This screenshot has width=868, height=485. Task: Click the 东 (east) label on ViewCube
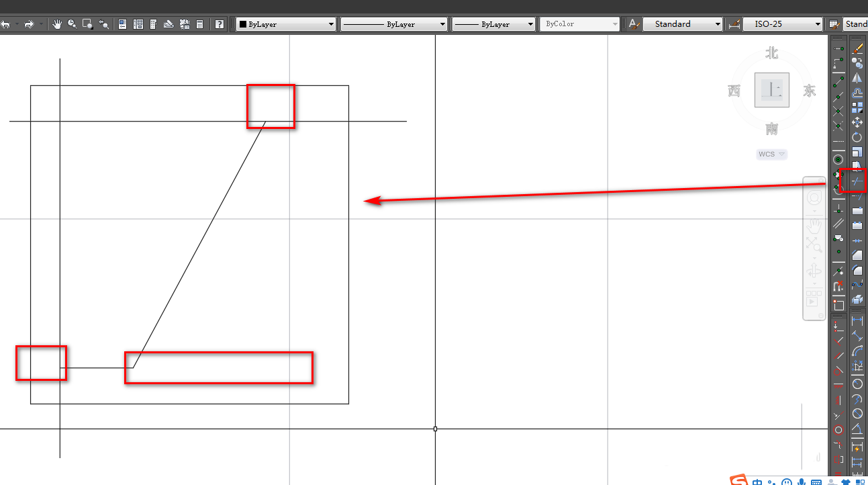point(810,91)
